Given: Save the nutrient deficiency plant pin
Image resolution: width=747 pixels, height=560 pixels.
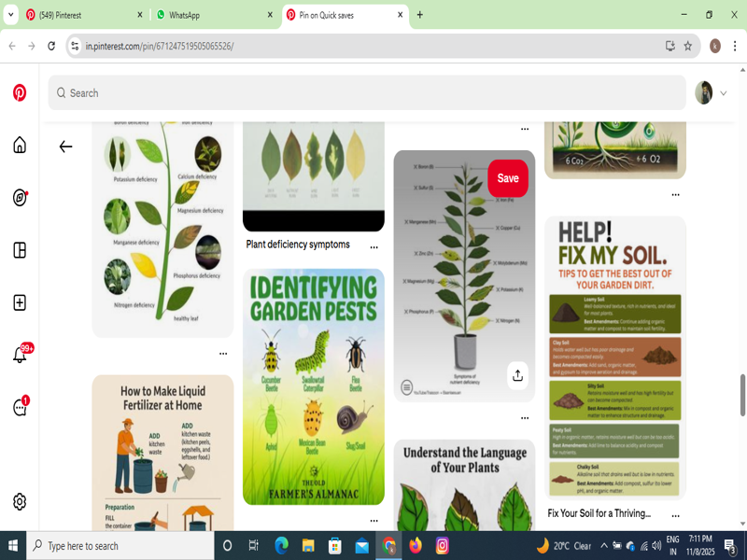Looking at the screenshot, I should [507, 178].
